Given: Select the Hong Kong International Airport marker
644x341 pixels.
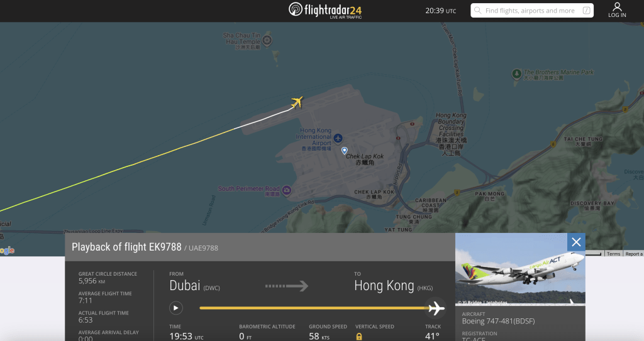Looking at the screenshot, I should pos(338,138).
